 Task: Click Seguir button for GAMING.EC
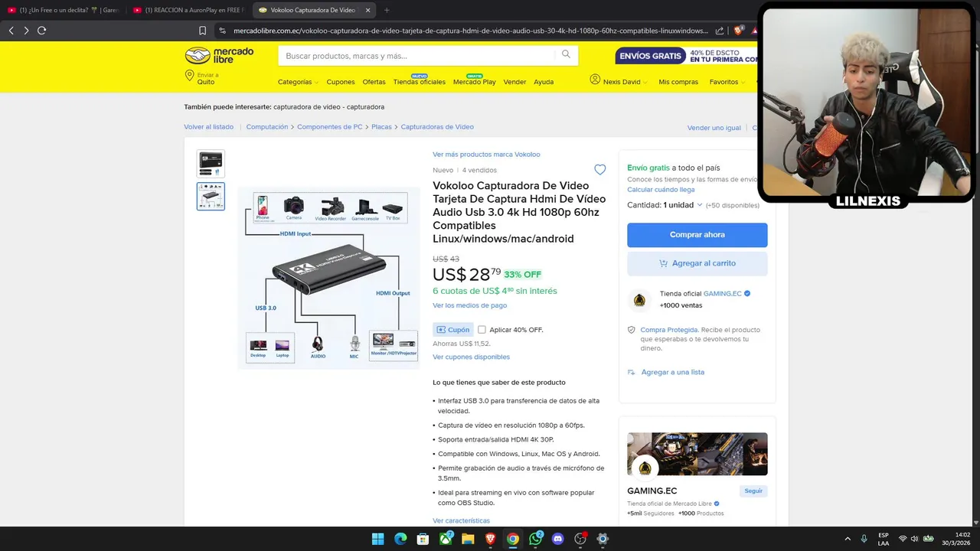tap(753, 491)
